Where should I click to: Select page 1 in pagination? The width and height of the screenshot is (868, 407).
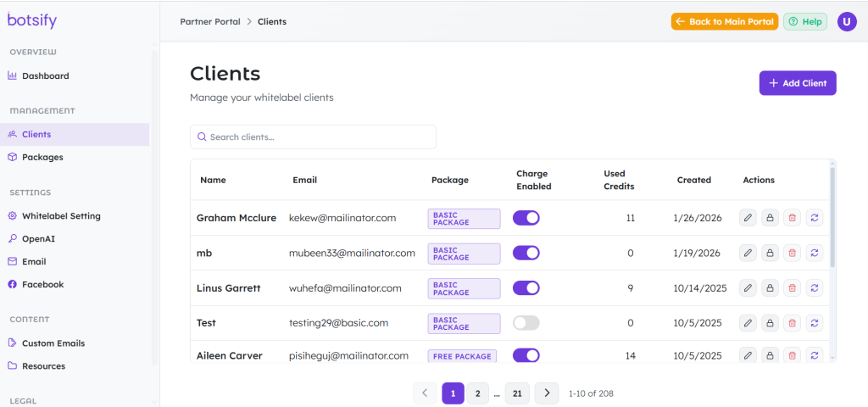pos(453,393)
